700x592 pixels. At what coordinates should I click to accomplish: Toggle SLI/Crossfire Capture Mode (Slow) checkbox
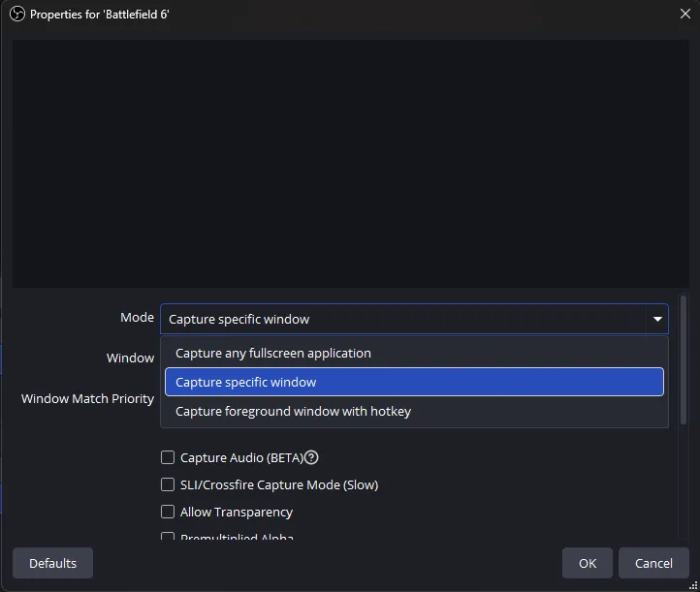[x=168, y=484]
